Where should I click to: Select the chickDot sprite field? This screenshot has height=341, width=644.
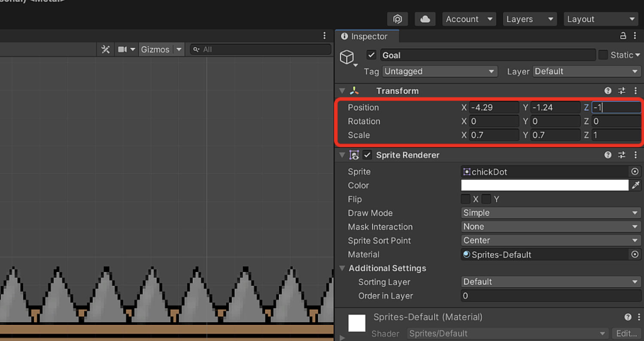(545, 172)
